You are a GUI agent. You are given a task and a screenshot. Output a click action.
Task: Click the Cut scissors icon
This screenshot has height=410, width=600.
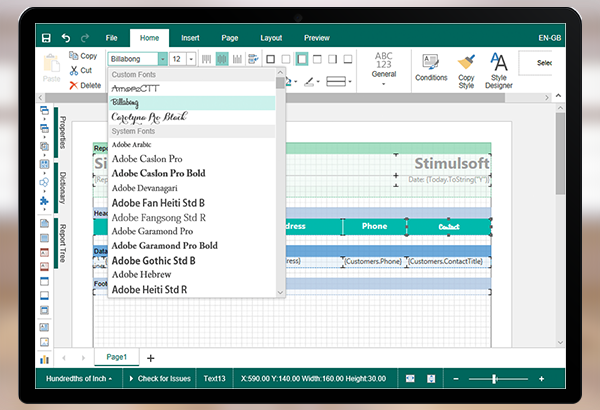(73, 71)
